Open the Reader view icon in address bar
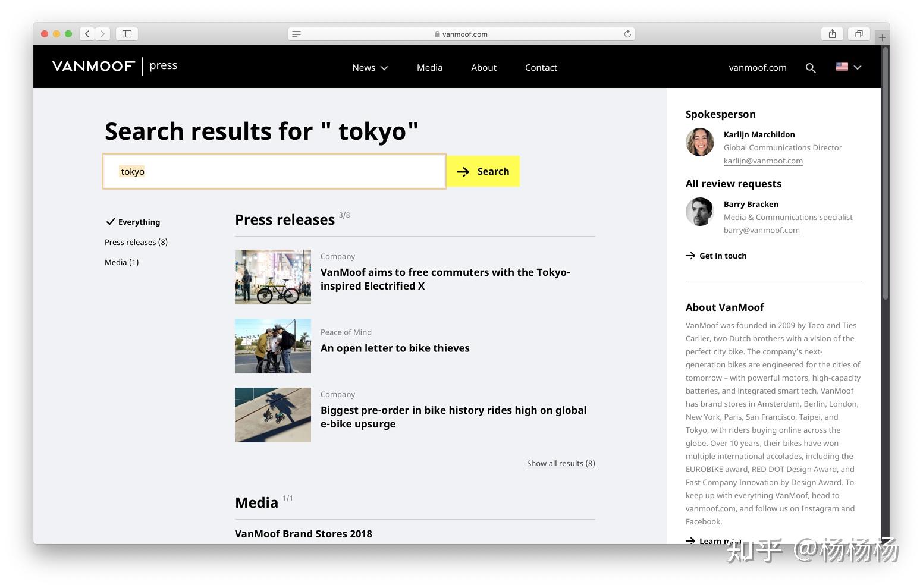923x588 pixels. point(296,34)
